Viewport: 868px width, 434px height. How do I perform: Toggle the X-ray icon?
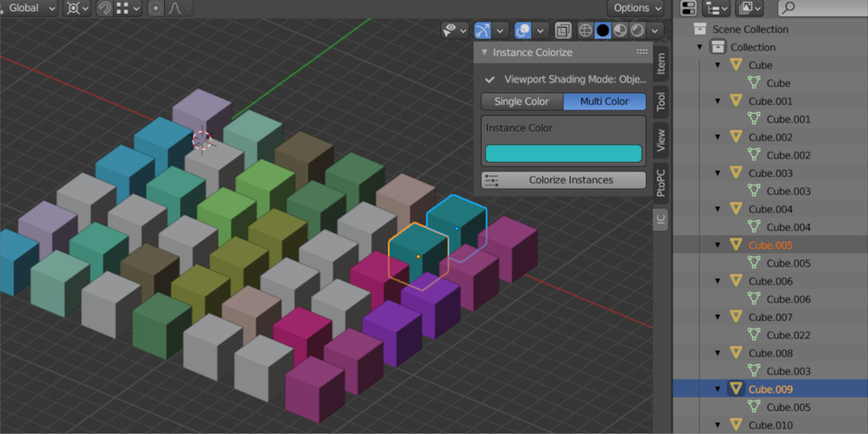(x=563, y=30)
